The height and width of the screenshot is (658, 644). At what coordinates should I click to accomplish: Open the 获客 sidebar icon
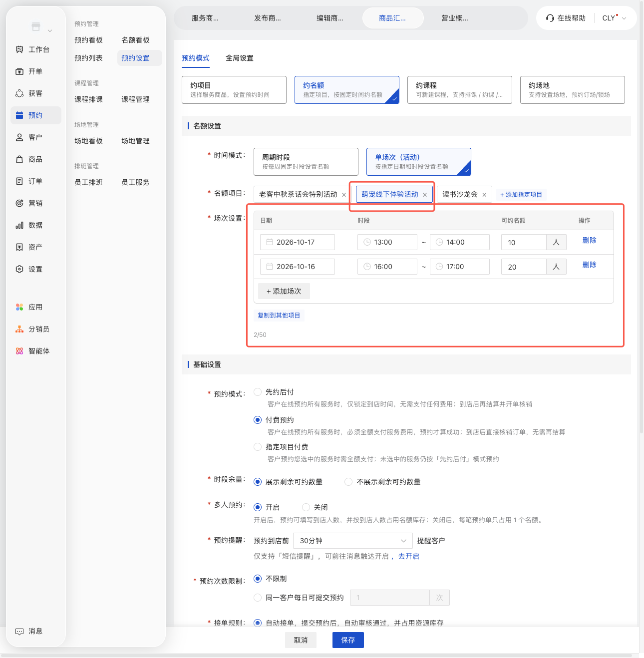pos(19,93)
